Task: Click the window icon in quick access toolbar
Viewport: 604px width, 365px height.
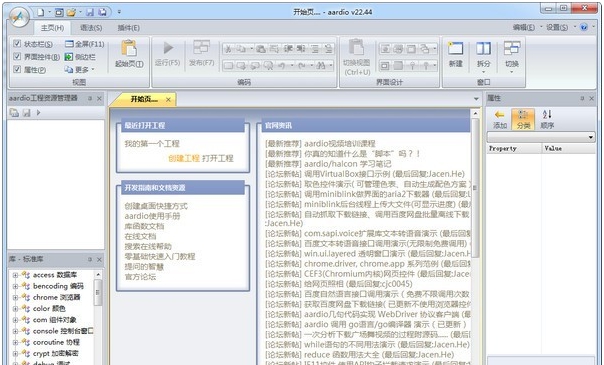Action: pyautogui.click(x=59, y=12)
